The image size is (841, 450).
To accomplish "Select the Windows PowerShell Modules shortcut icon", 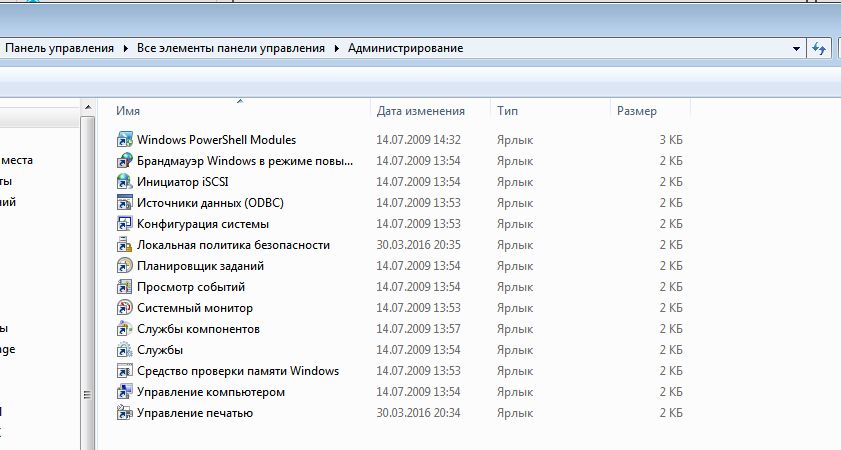I will (124, 139).
